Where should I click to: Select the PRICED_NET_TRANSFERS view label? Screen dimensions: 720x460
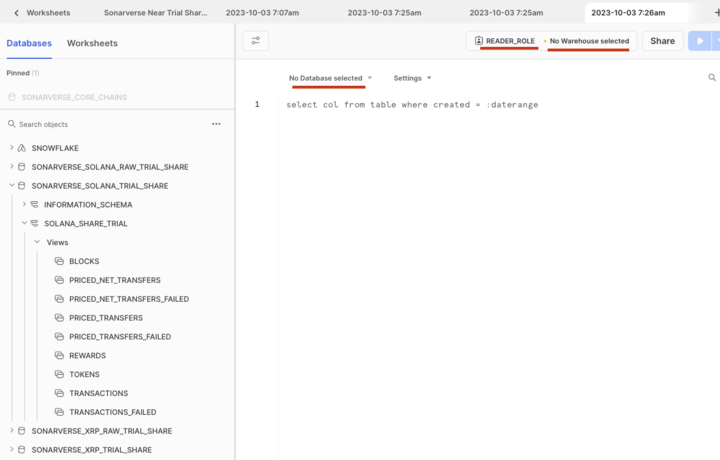[x=115, y=280]
